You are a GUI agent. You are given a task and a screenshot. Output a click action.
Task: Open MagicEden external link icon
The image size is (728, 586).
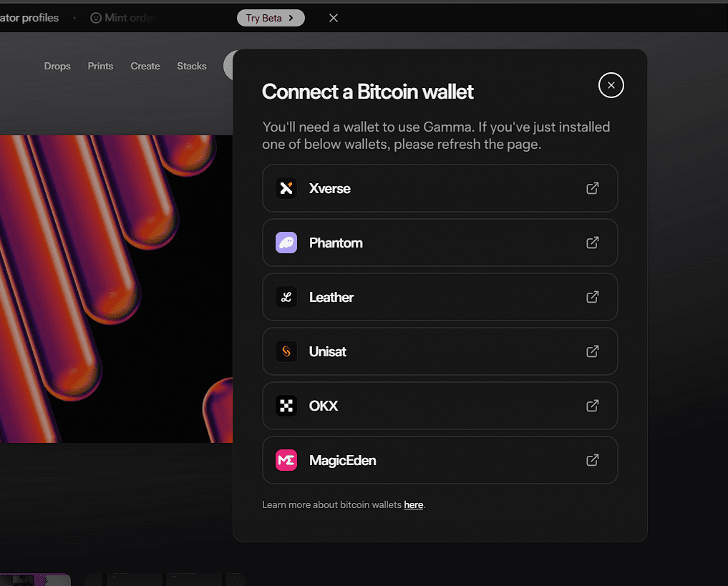(x=593, y=460)
